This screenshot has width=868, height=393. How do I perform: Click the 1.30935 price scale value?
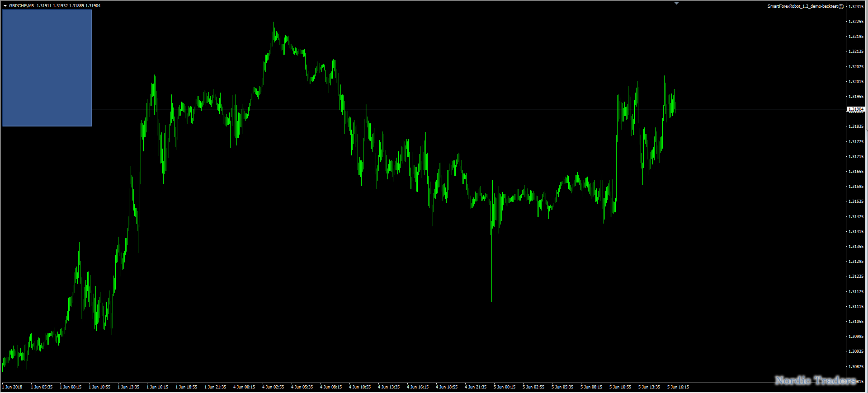click(x=856, y=351)
